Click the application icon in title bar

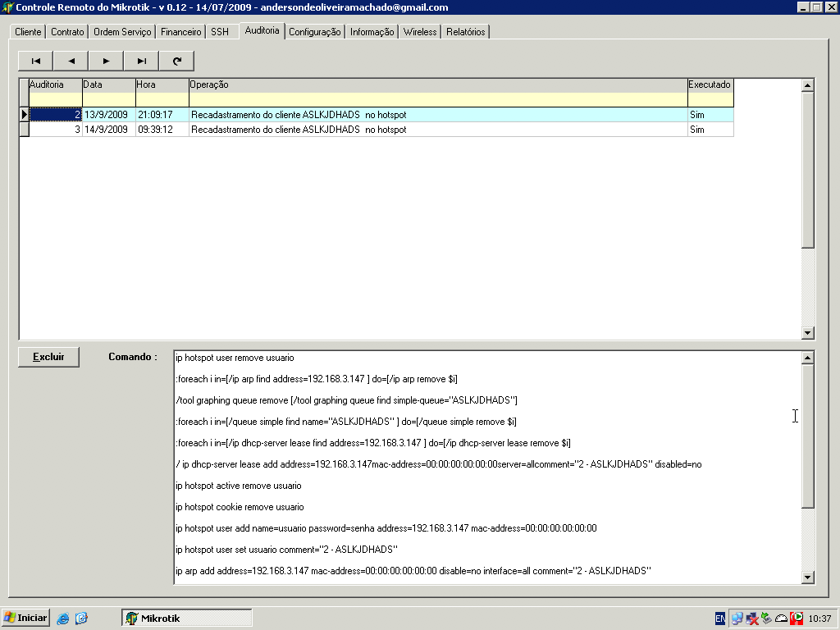point(7,7)
